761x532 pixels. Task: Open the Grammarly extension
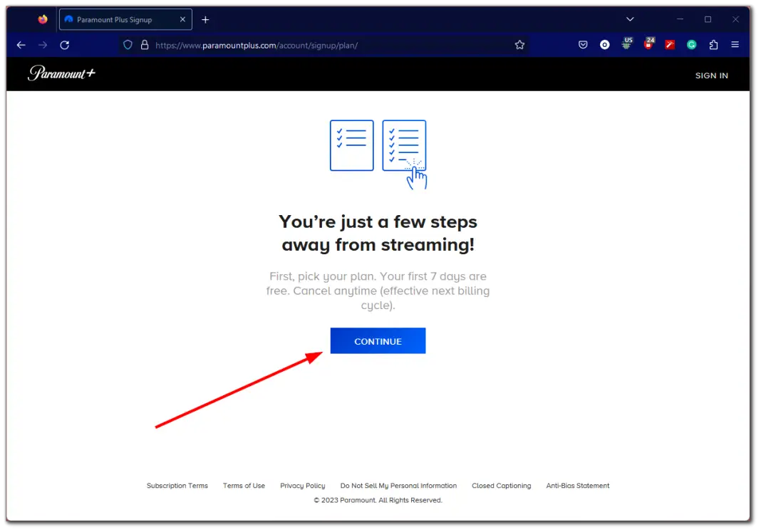click(x=691, y=45)
